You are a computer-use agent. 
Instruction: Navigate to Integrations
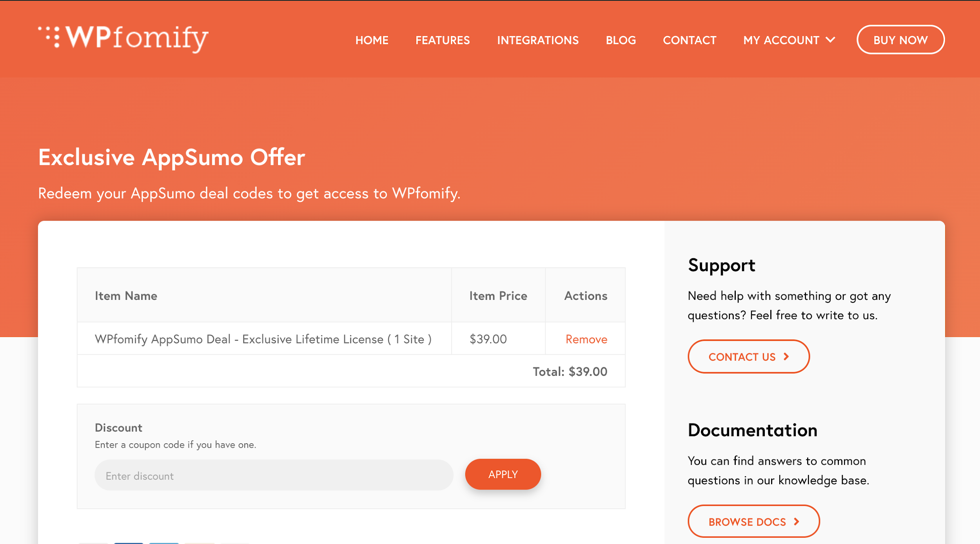point(537,40)
